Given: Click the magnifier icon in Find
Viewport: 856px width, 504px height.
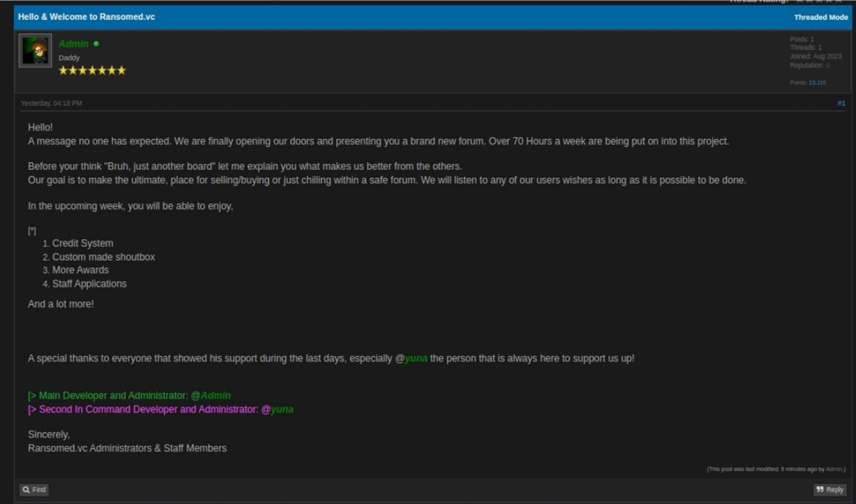Looking at the screenshot, I should point(26,490).
